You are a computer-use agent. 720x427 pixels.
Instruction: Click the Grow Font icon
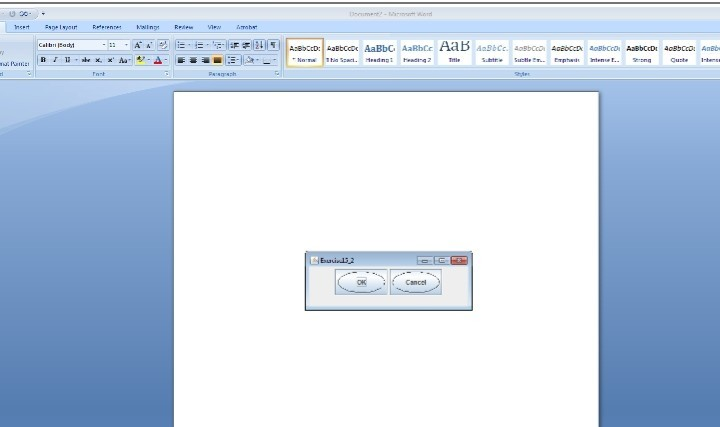[x=137, y=45]
